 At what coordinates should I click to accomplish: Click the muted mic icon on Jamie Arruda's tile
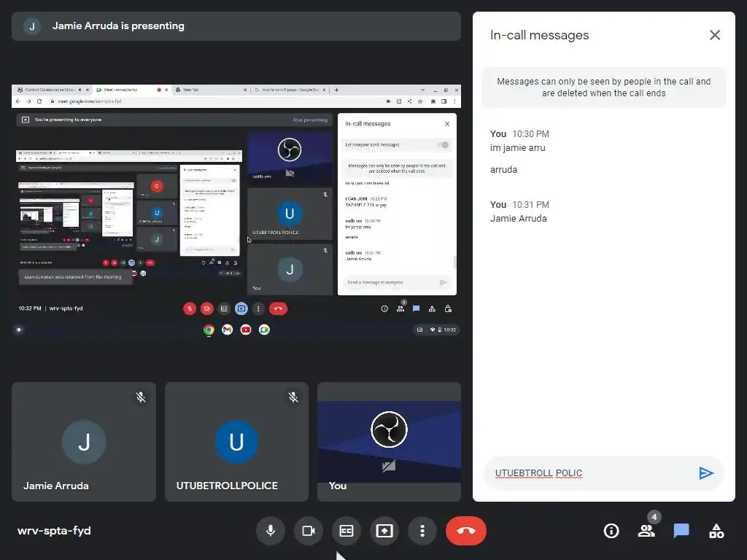pyautogui.click(x=141, y=397)
